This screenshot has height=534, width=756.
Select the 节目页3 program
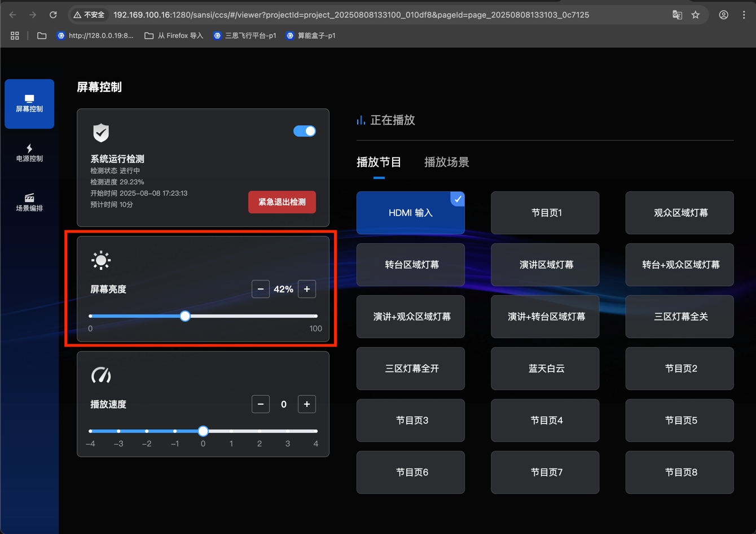point(411,421)
